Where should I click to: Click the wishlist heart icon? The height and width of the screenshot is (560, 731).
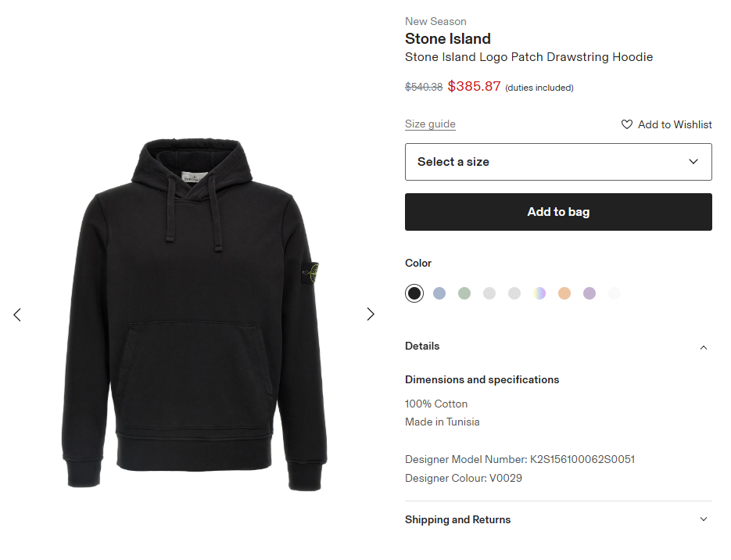point(627,124)
